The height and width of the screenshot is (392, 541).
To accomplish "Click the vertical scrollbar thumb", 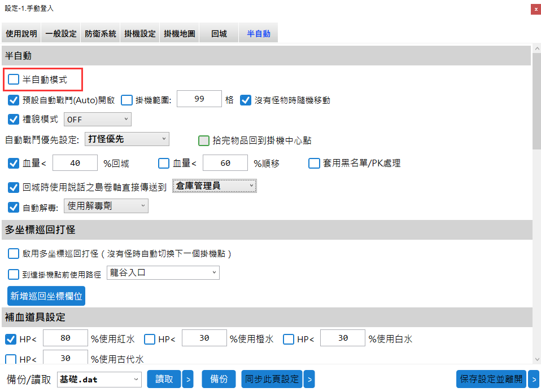I will pos(536,102).
